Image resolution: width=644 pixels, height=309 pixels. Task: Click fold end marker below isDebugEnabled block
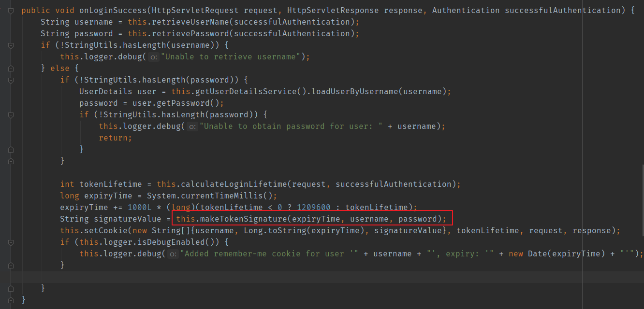(x=11, y=265)
